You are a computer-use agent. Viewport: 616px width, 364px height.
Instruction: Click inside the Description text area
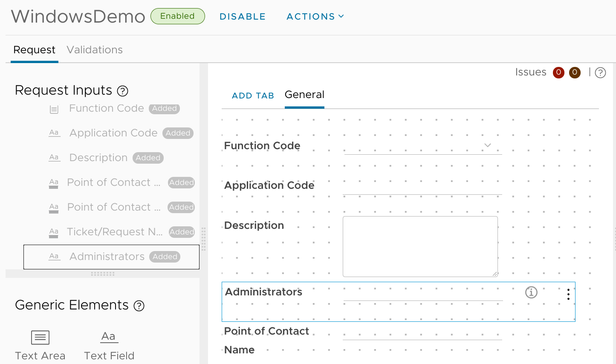click(420, 246)
